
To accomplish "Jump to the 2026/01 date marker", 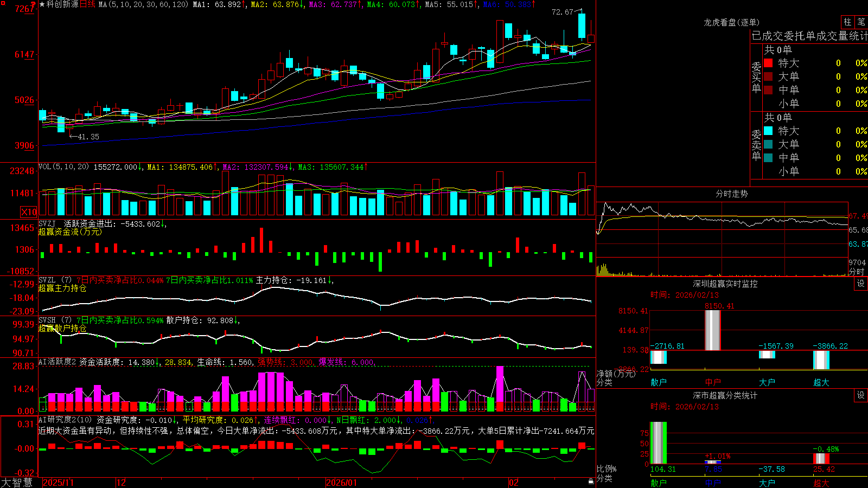I will pos(341,483).
